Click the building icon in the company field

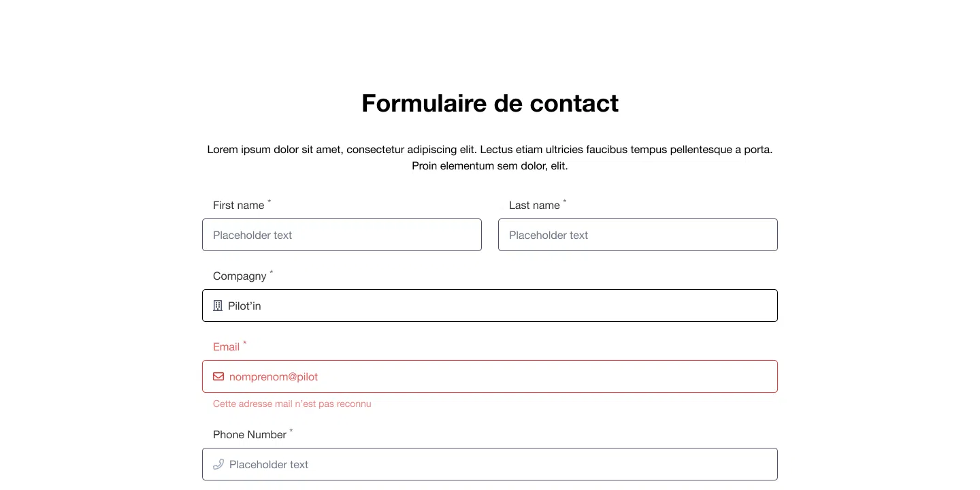(x=218, y=306)
